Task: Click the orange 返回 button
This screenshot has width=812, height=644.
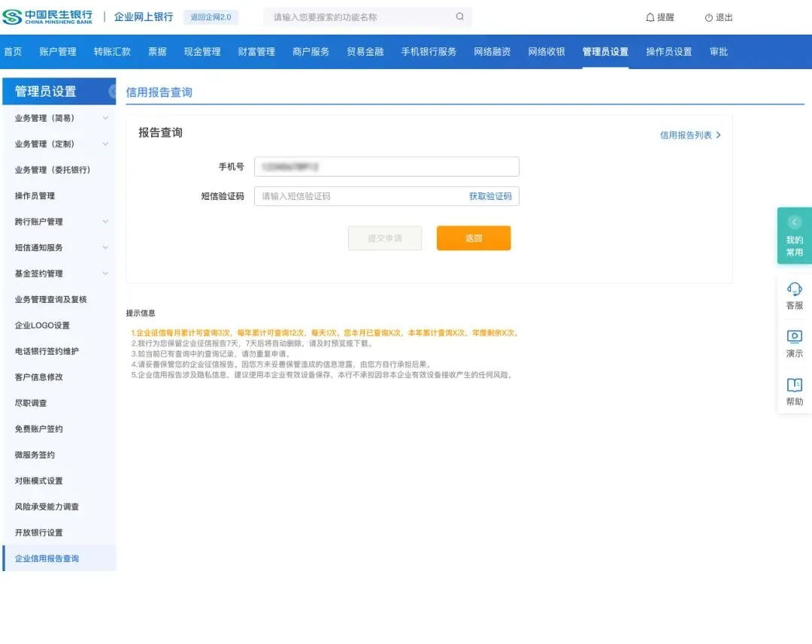Action: [x=474, y=238]
